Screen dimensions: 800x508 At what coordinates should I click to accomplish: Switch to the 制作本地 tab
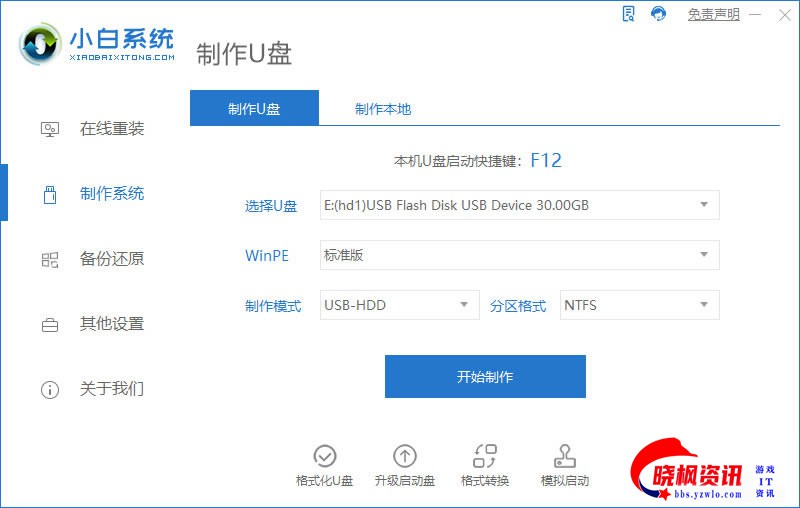(383, 109)
